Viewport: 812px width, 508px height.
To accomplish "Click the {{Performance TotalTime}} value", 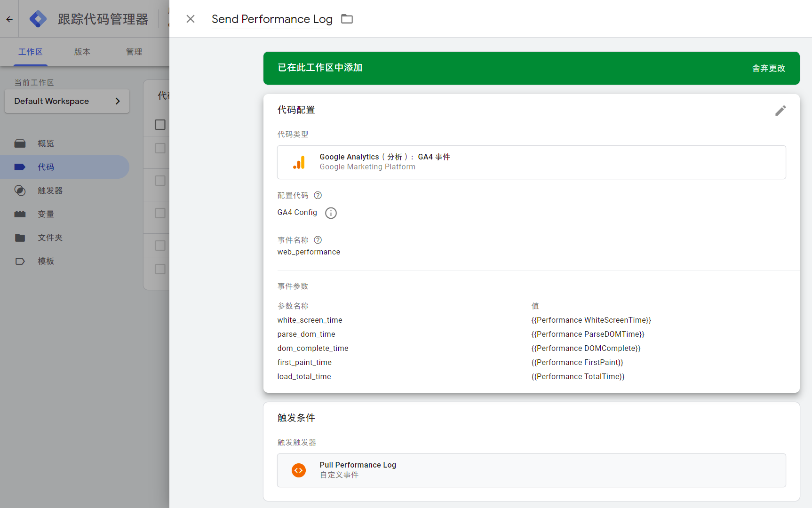I will [578, 377].
